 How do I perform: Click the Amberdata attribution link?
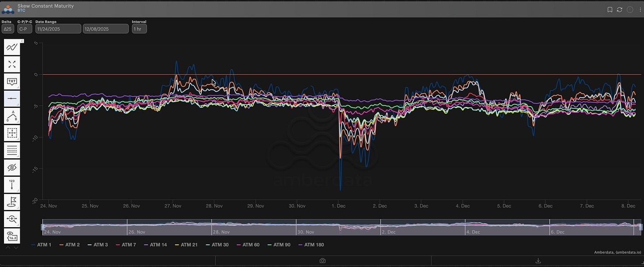617,252
